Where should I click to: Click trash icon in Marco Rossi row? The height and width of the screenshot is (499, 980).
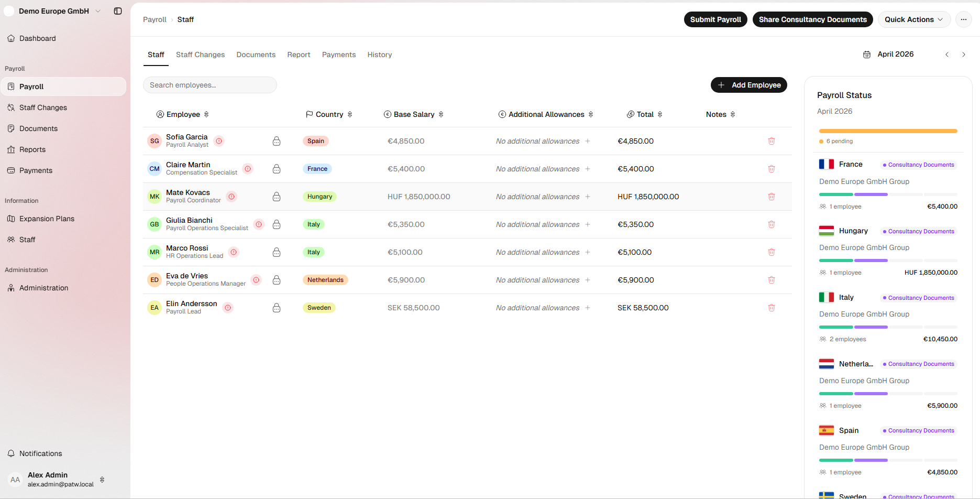coord(772,252)
